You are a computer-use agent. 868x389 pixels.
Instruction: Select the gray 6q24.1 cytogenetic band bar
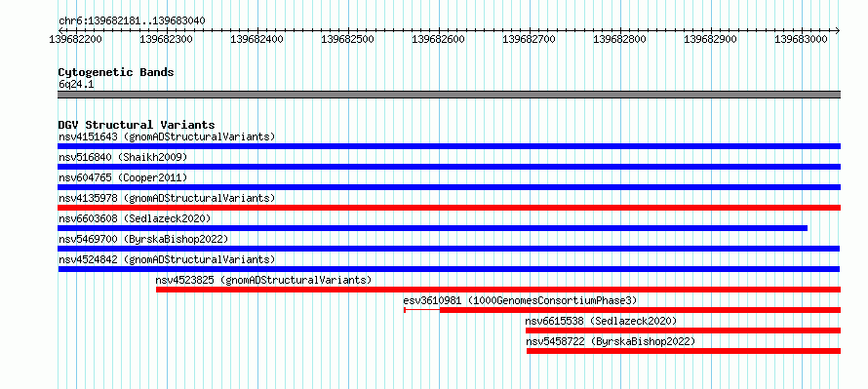[x=449, y=95]
